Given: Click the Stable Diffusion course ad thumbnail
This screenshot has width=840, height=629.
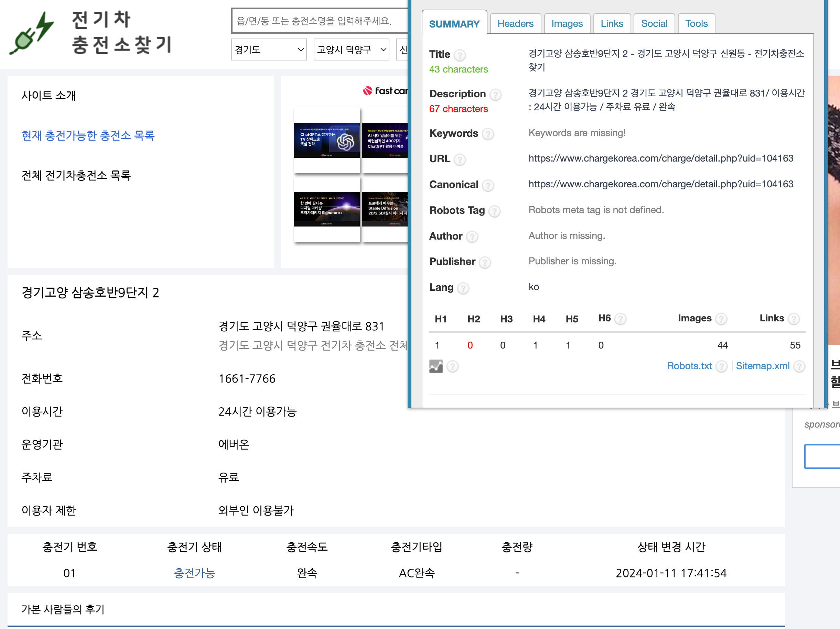Looking at the screenshot, I should [x=385, y=209].
